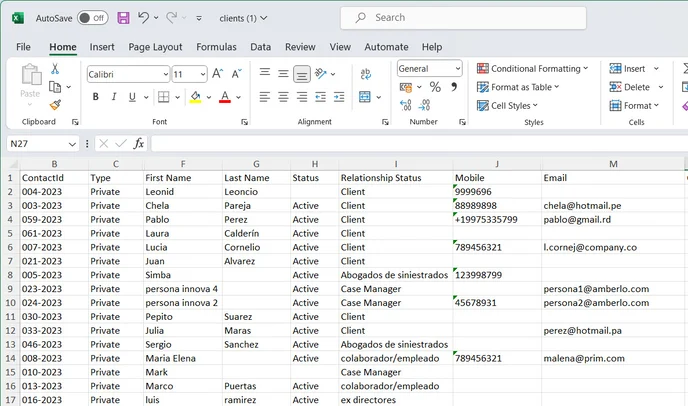Switch to the Formulas tab
The height and width of the screenshot is (406, 688).
[216, 47]
